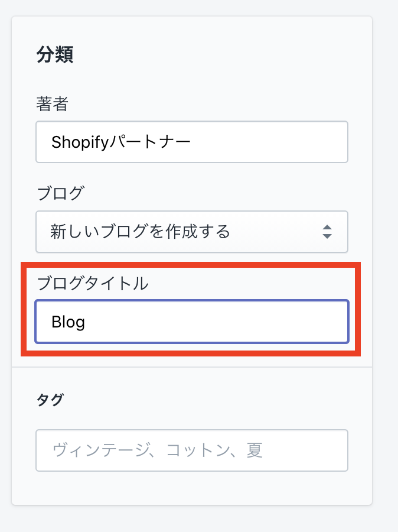Click the ブログ field label
Viewport: 398px width, 532px height.
60,193
